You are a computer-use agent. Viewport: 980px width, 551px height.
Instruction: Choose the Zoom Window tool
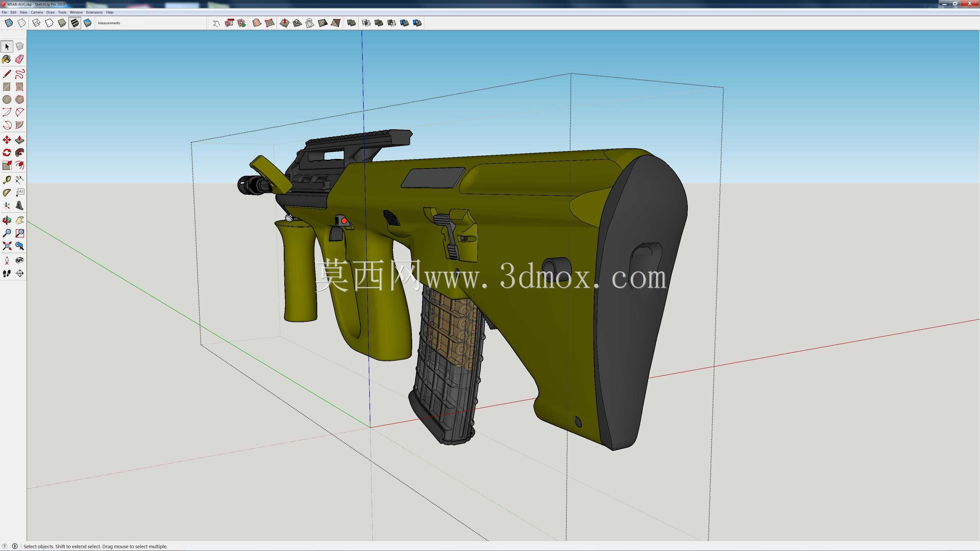point(20,233)
